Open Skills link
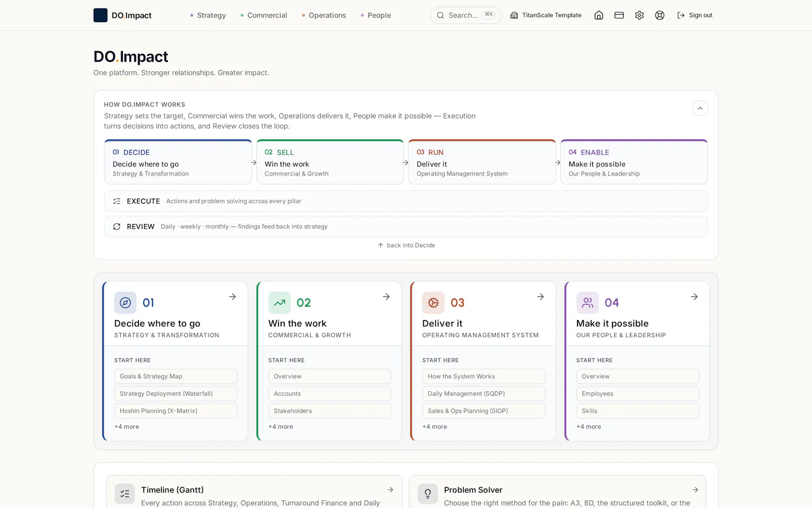 (x=638, y=411)
